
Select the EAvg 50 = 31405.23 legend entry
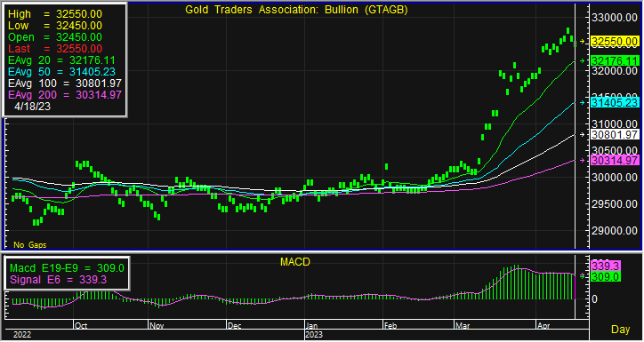click(61, 71)
